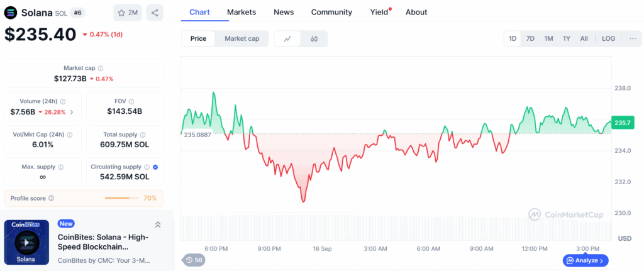This screenshot has width=644, height=271.
Task: Select All time range
Action: coord(584,38)
